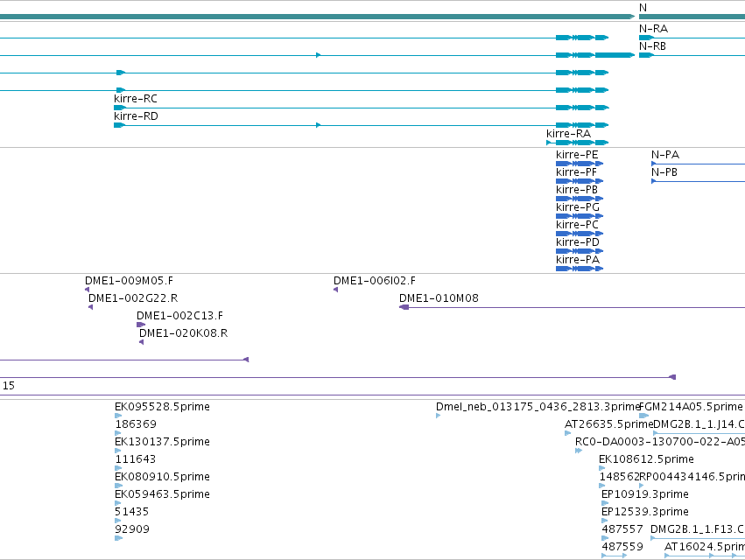
Task: Select the DME1-010M08 BAC clone label
Action: point(439,298)
